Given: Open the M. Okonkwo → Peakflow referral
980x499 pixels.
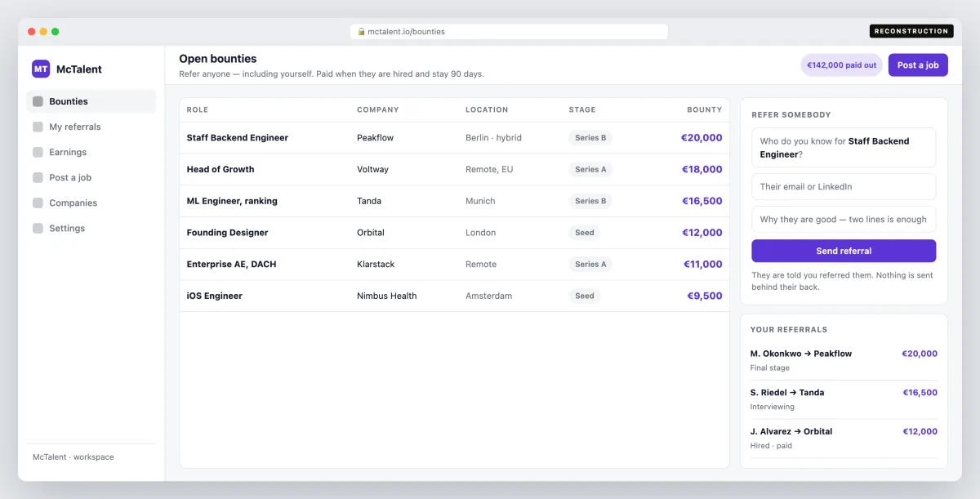Looking at the screenshot, I should pos(844,360).
